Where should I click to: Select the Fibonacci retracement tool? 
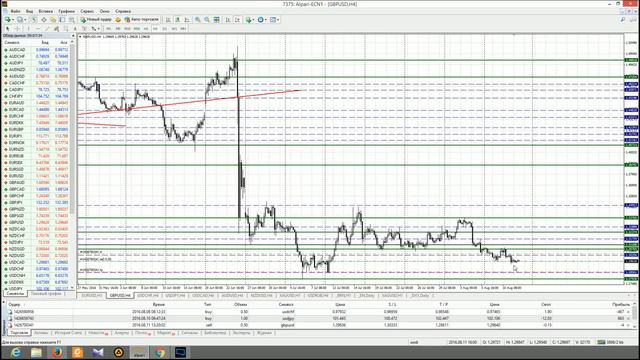(x=66, y=29)
